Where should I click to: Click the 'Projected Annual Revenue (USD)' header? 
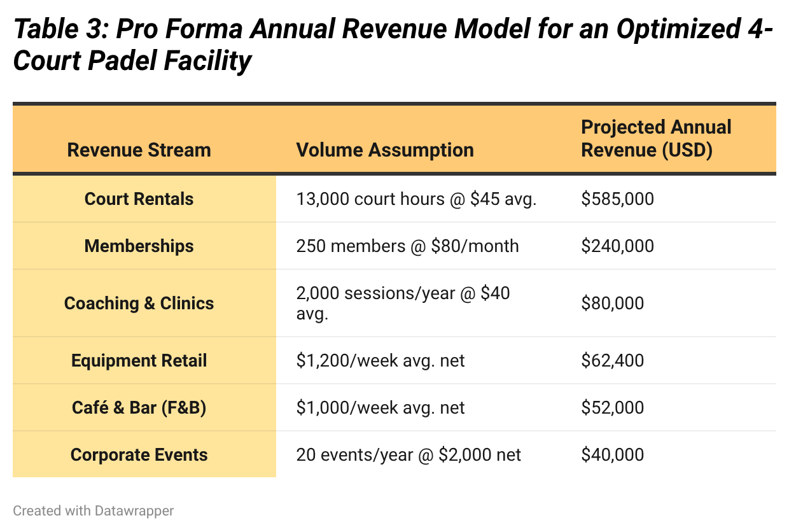pos(656,138)
